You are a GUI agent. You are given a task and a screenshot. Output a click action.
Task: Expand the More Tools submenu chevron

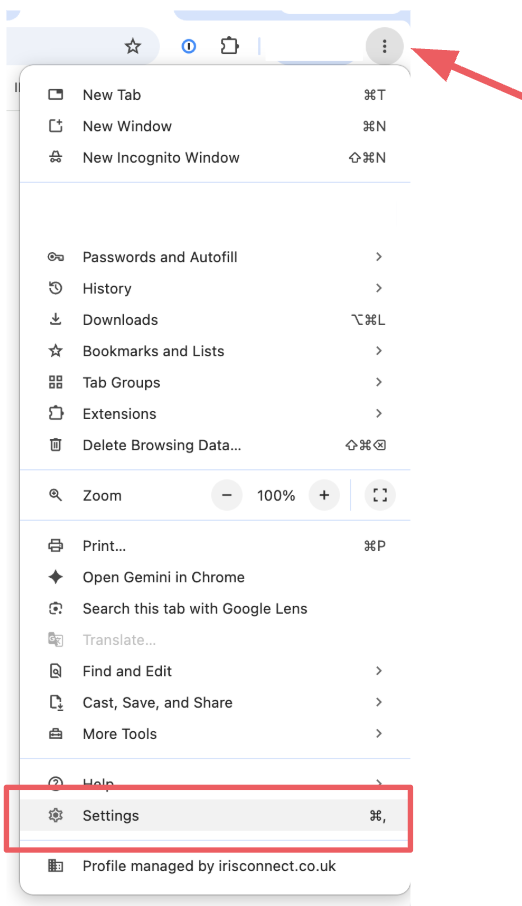[x=379, y=733]
